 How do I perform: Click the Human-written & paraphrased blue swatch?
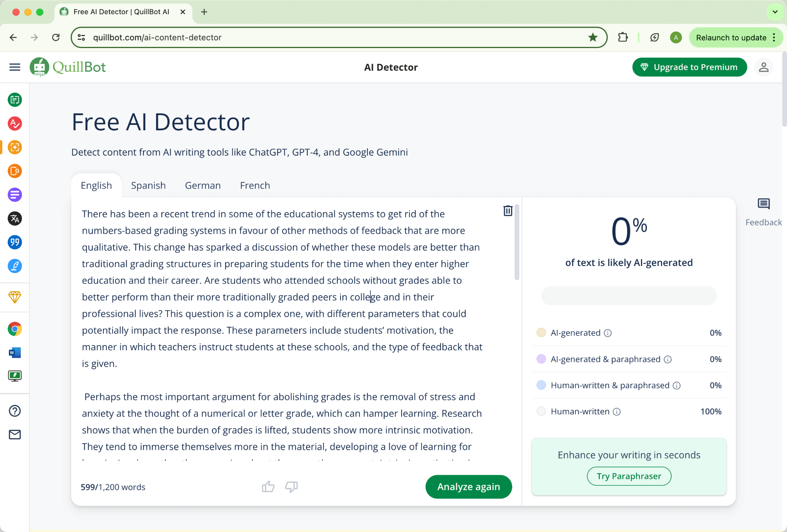click(x=541, y=385)
